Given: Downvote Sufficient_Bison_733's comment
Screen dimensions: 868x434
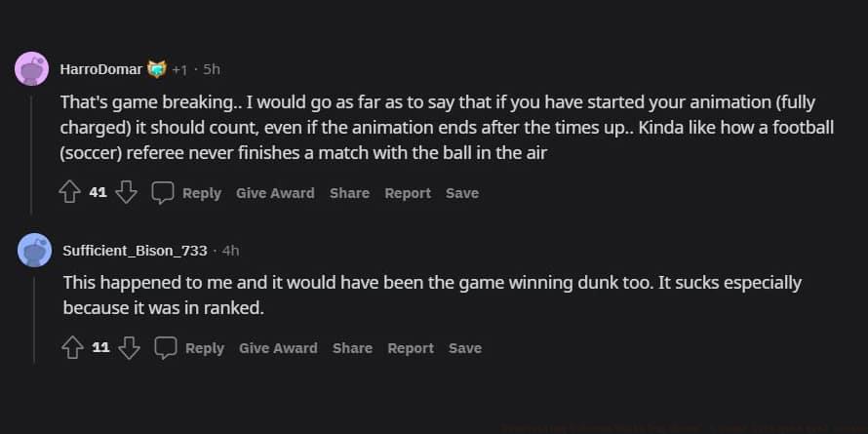Looking at the screenshot, I should 129,348.
